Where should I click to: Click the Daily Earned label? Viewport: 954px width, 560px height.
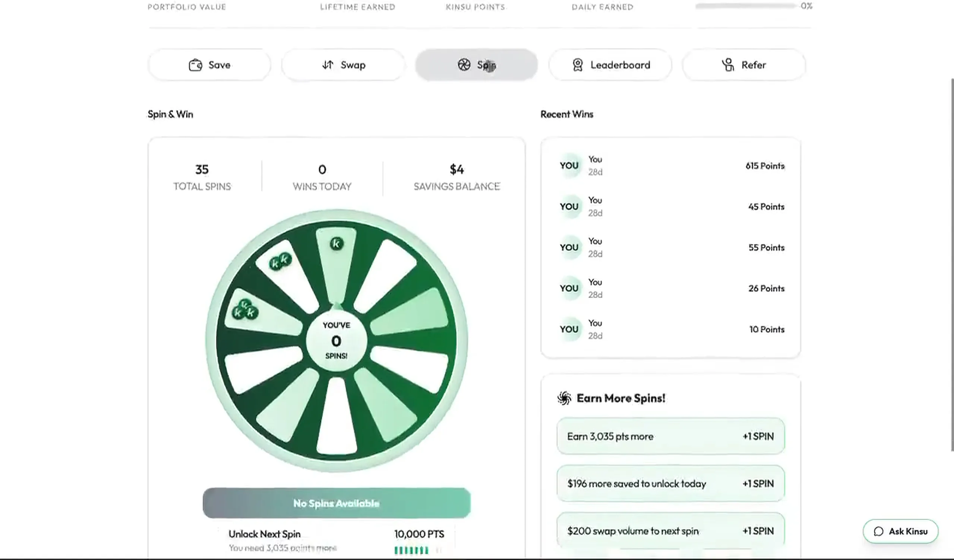(x=602, y=7)
